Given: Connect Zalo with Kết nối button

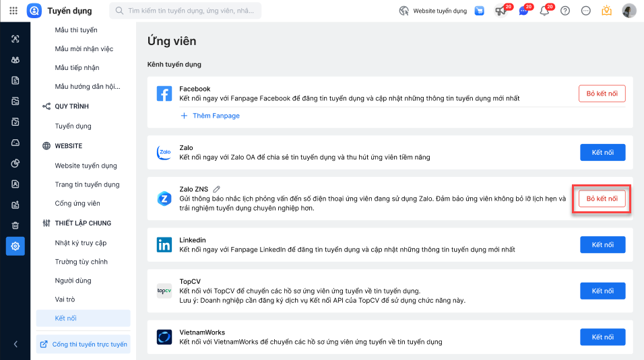Looking at the screenshot, I should tap(602, 152).
